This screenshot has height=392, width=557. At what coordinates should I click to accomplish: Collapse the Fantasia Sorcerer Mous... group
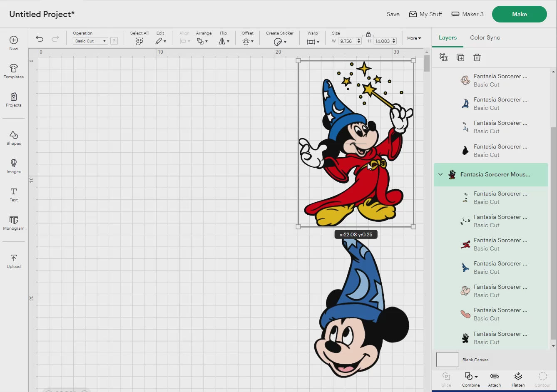440,174
